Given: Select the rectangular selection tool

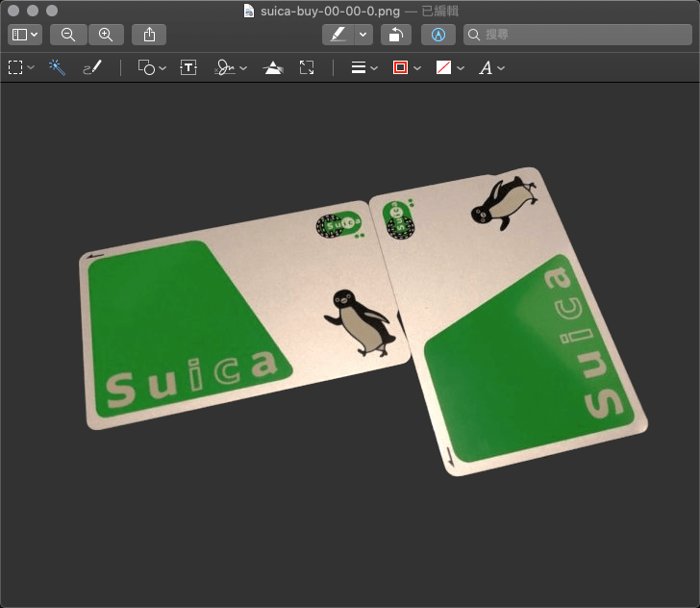Looking at the screenshot, I should click(x=15, y=67).
